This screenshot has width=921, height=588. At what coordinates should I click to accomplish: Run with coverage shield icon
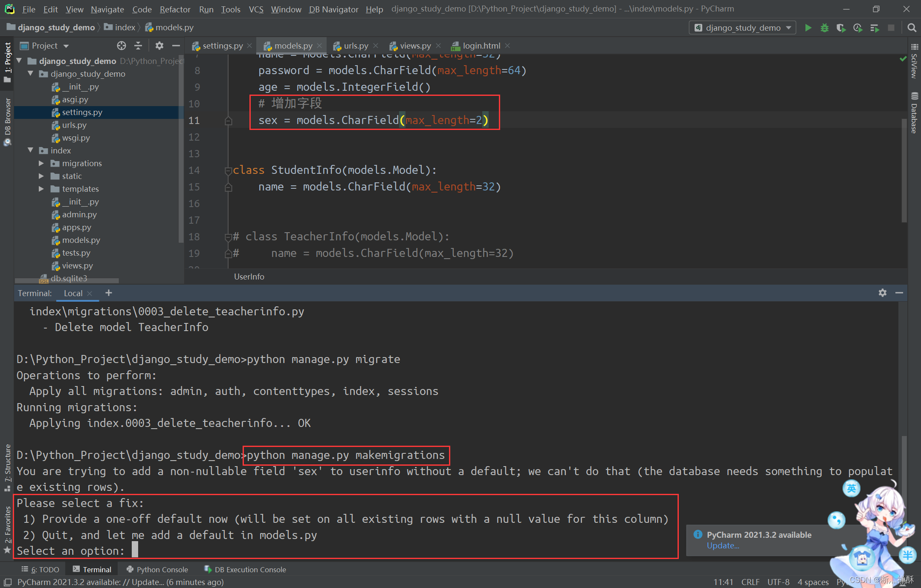[x=840, y=28]
